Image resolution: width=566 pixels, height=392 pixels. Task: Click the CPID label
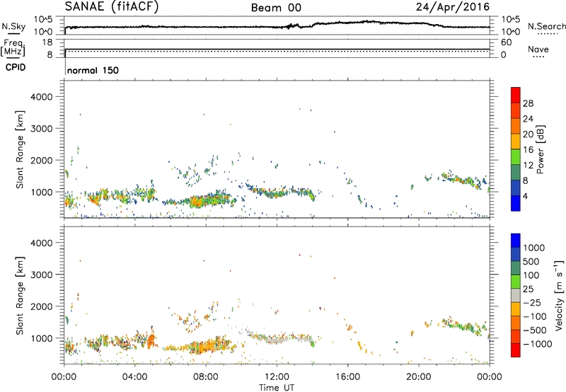coord(16,67)
